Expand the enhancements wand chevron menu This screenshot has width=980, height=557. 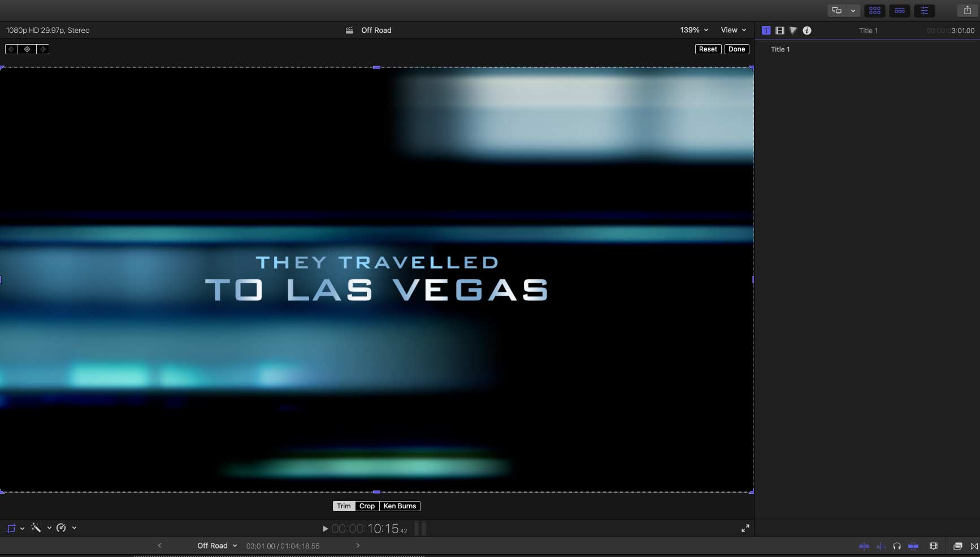pyautogui.click(x=49, y=528)
